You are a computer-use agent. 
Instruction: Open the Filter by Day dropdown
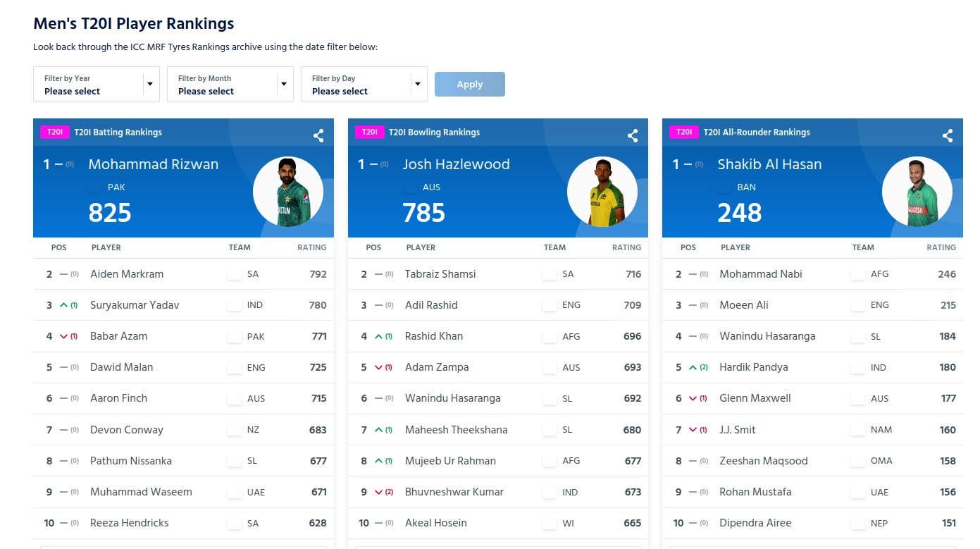(x=364, y=84)
